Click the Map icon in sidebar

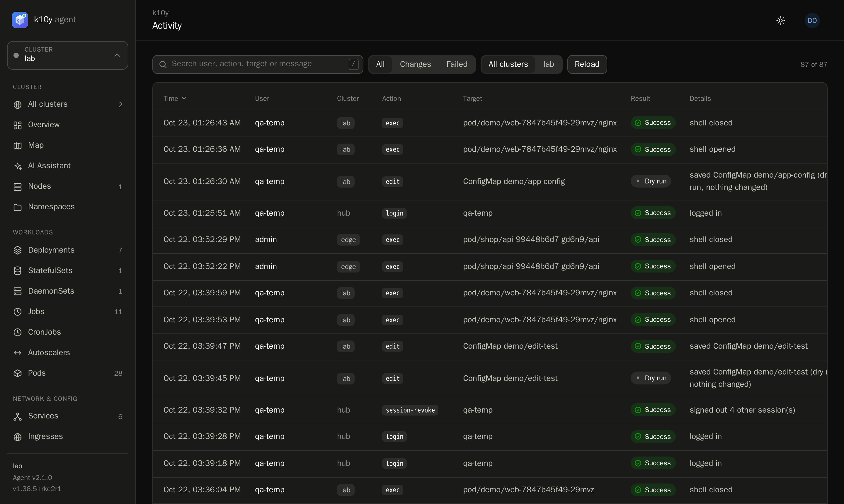click(18, 146)
